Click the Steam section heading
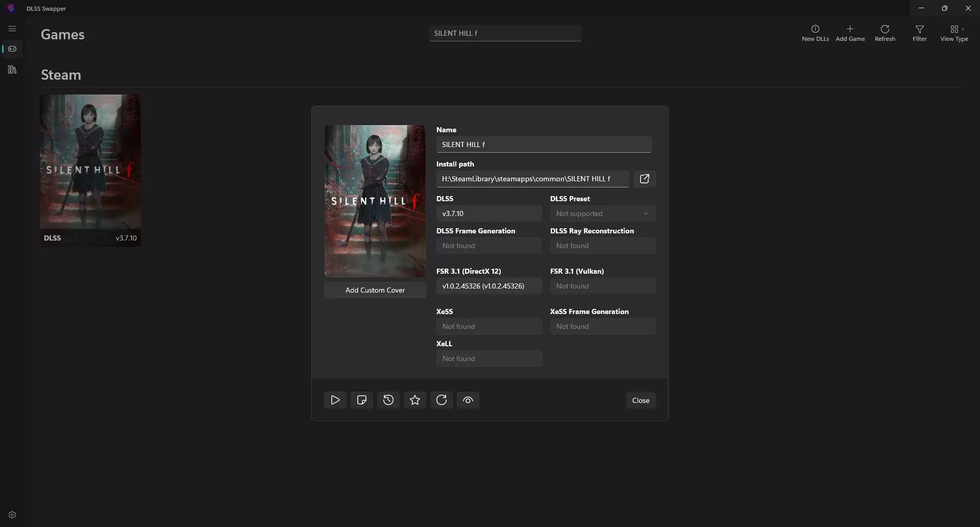This screenshot has height=527, width=980. pos(61,75)
